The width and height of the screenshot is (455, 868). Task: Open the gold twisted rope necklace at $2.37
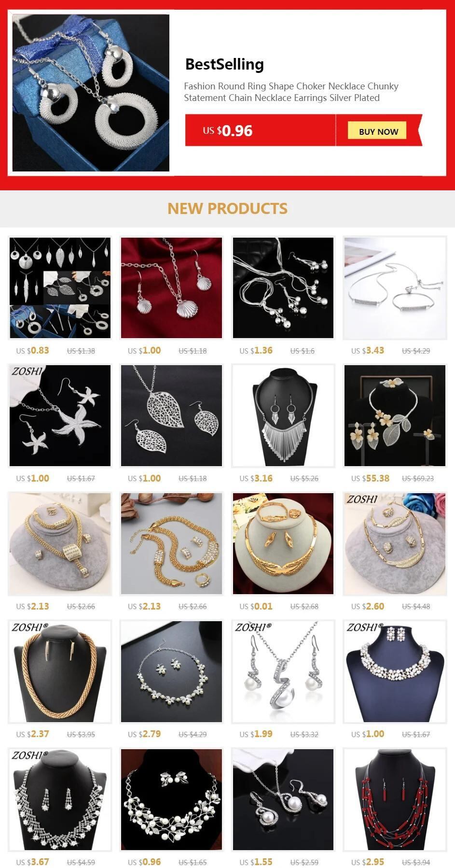click(x=60, y=671)
